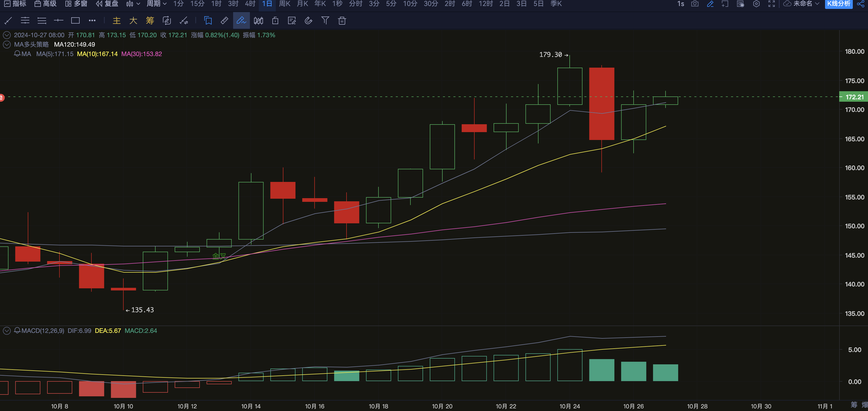Switch to the 周K timeframe tab
The height and width of the screenshot is (411, 868).
[284, 4]
